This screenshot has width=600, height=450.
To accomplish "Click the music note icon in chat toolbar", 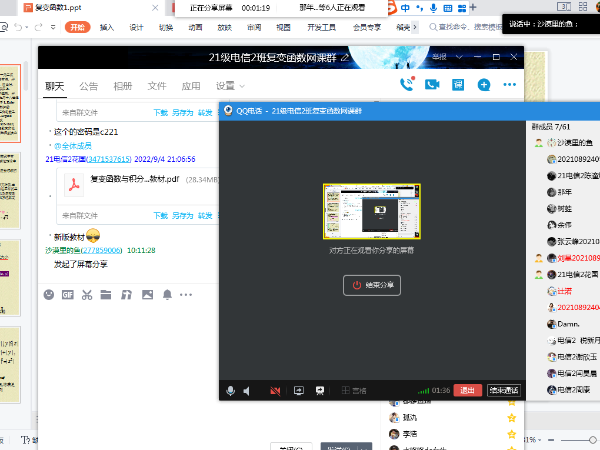I will [x=126, y=295].
